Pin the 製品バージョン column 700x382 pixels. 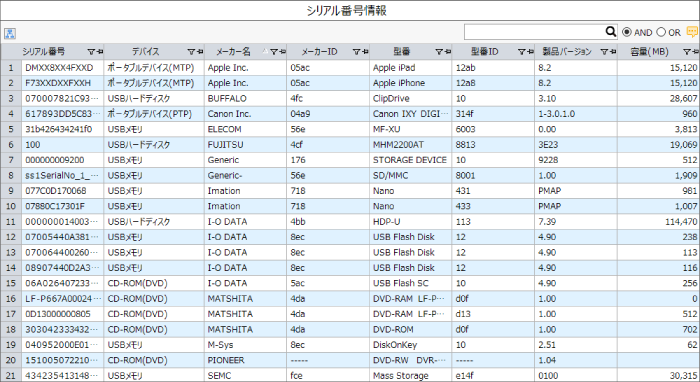click(613, 52)
